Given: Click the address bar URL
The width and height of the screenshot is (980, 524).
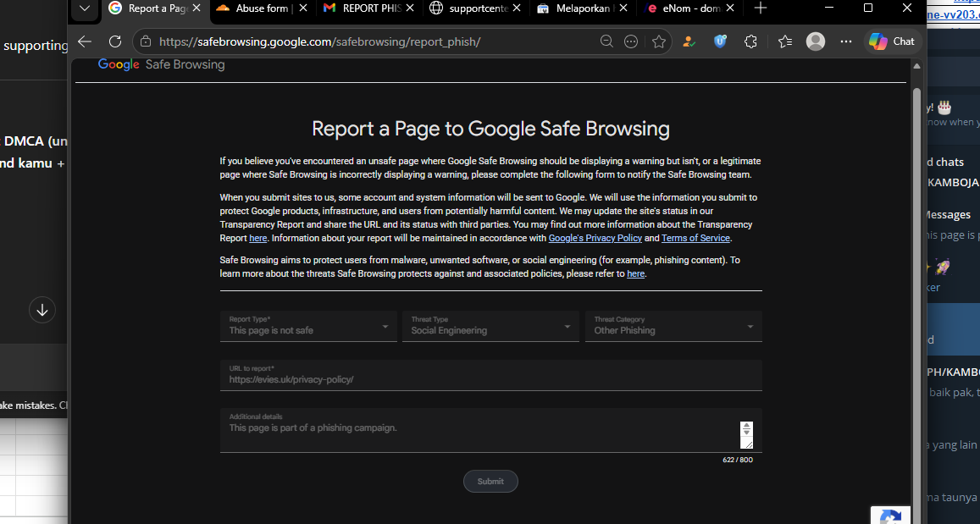Looking at the screenshot, I should point(319,41).
